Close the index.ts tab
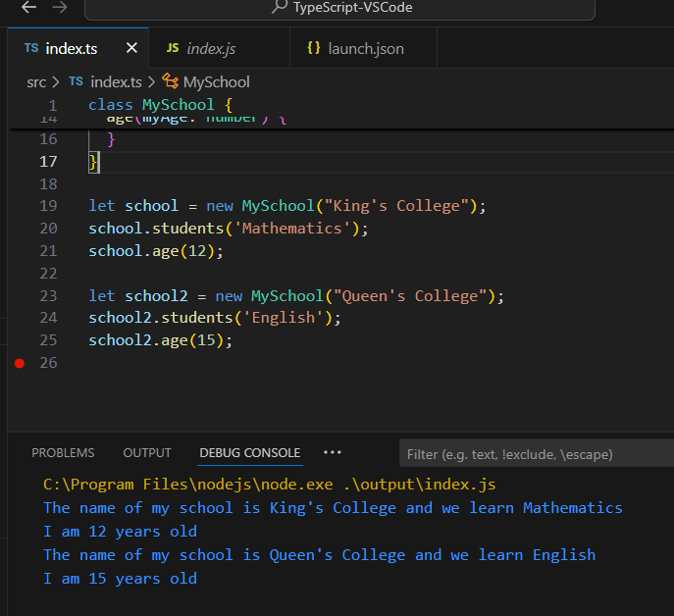Image resolution: width=674 pixels, height=616 pixels. click(x=132, y=48)
